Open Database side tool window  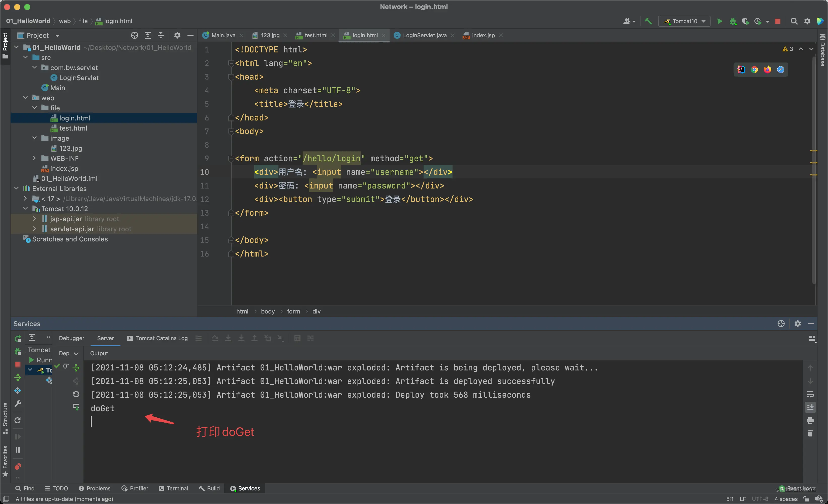tap(822, 50)
